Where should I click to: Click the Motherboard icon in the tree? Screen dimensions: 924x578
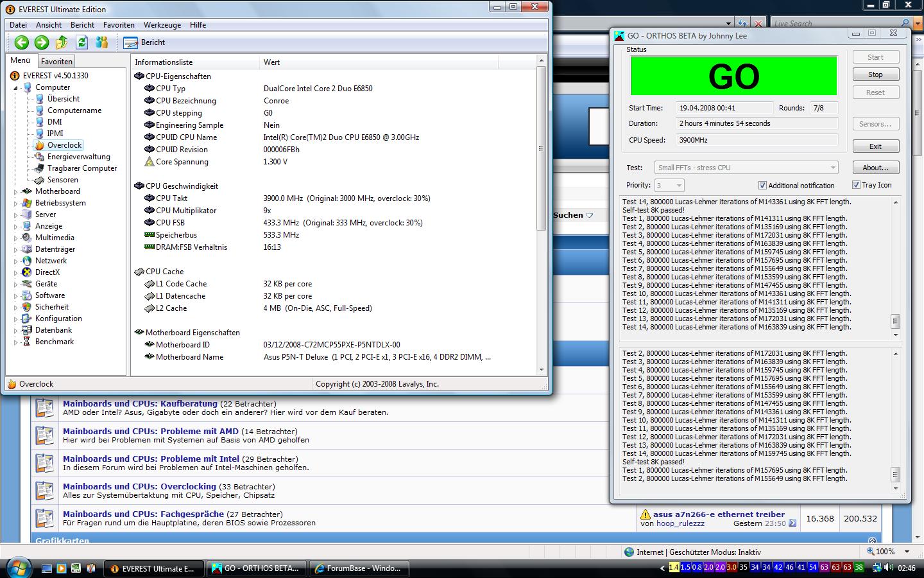(27, 191)
